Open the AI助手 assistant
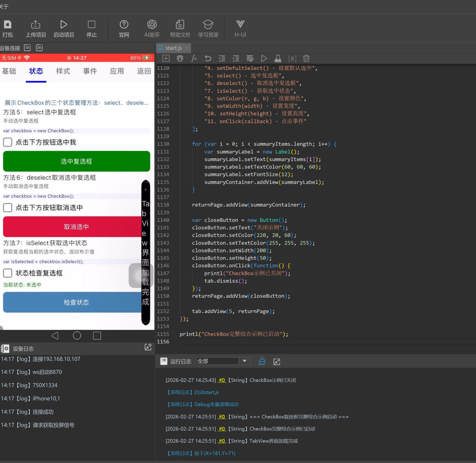The image size is (476, 463). pos(152,24)
